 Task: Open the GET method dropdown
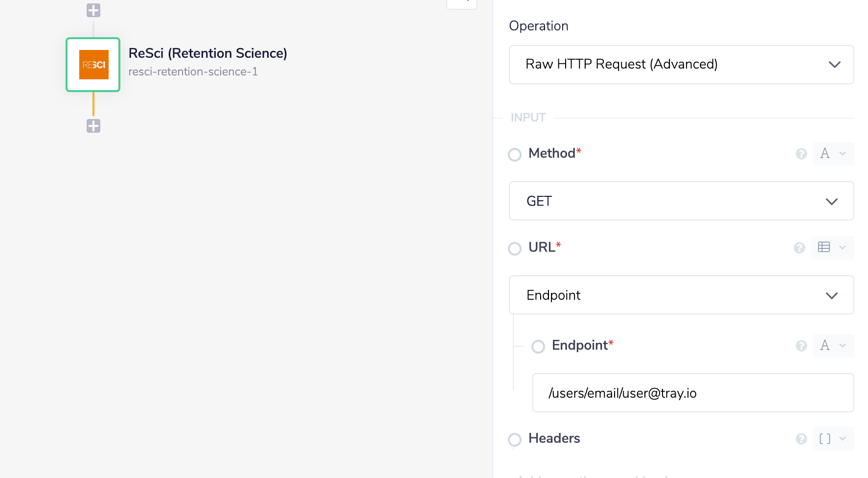[681, 201]
